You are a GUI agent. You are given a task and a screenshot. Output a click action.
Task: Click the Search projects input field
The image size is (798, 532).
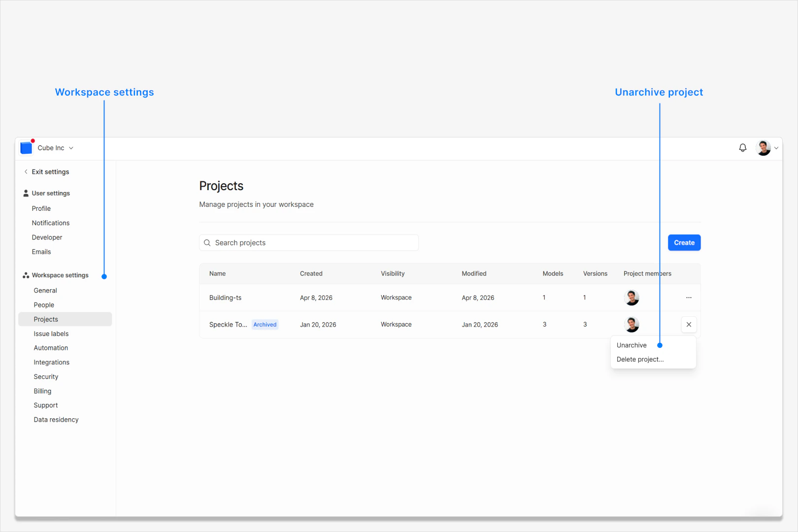pos(308,242)
